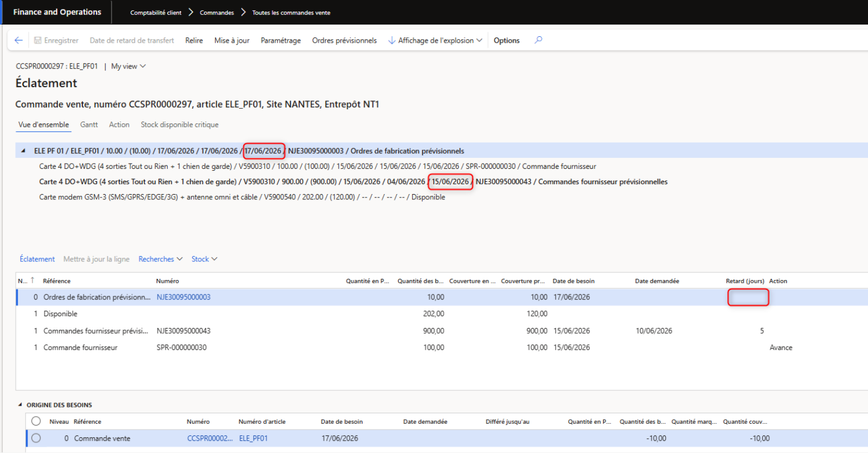The image size is (868, 453).
Task: Click the Éclatement button above the grid
Action: 37,259
